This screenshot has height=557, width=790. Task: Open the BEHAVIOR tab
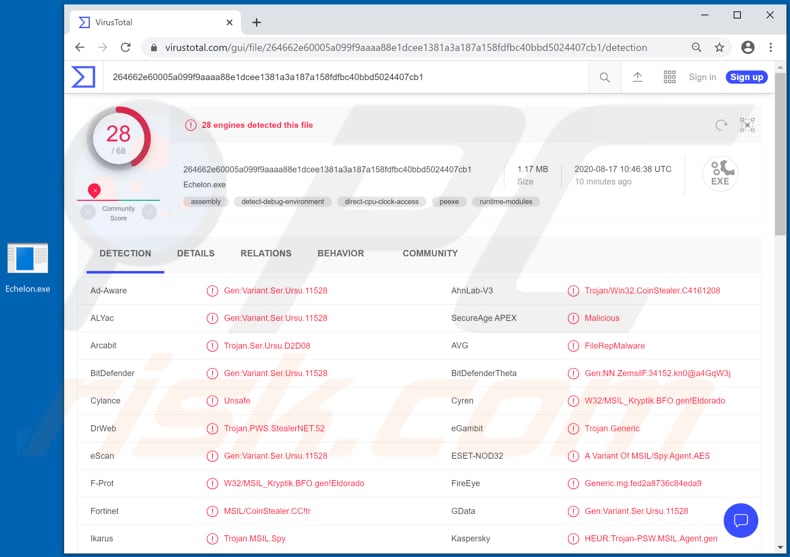coord(341,253)
